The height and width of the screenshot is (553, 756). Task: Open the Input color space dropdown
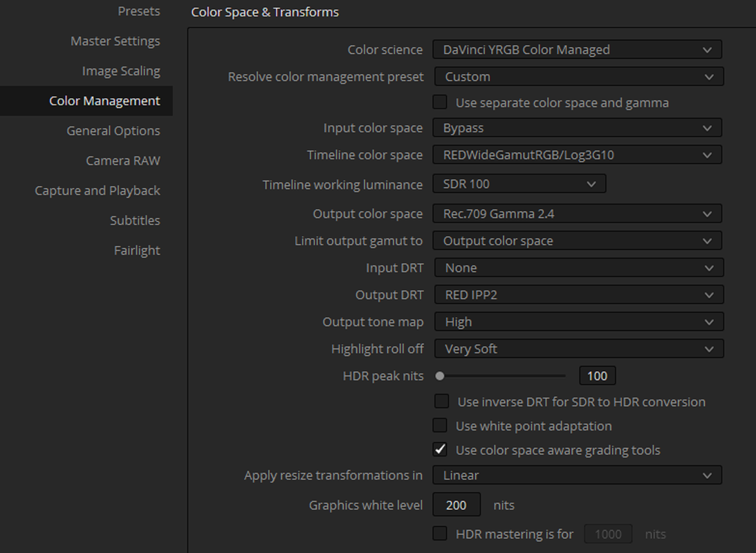click(x=577, y=128)
